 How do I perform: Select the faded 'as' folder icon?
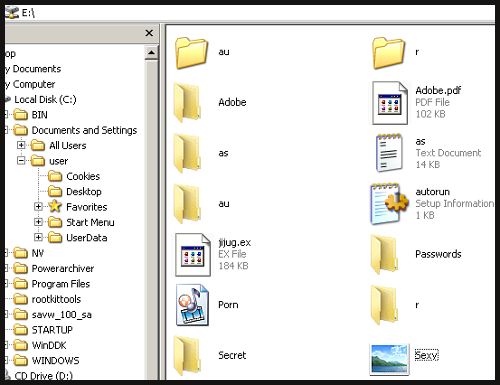click(x=188, y=154)
